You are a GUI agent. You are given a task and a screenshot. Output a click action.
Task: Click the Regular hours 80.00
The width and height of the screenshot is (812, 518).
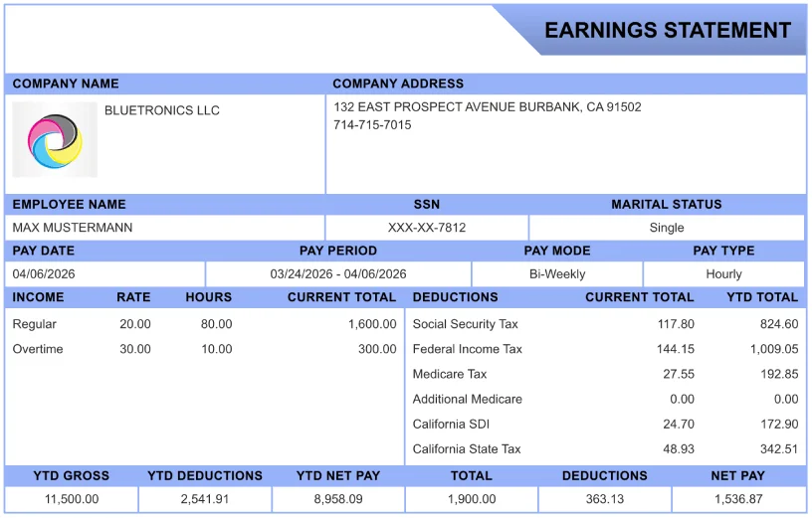pos(217,324)
